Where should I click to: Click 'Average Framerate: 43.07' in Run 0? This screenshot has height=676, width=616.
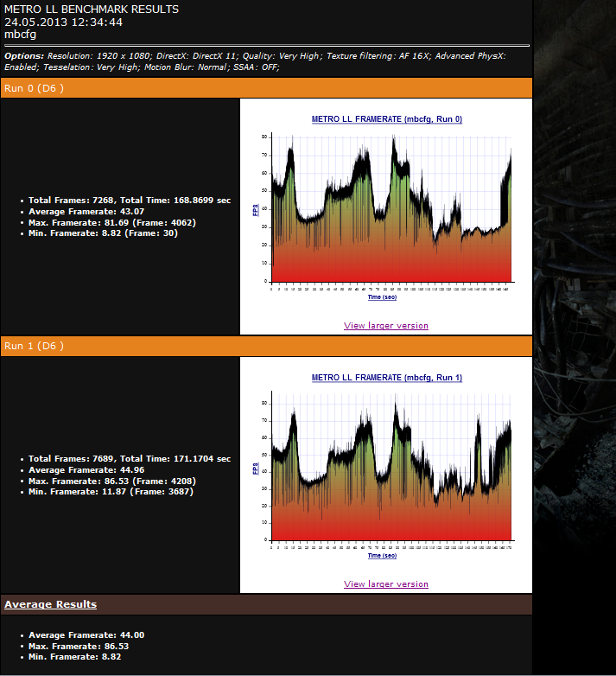[86, 211]
